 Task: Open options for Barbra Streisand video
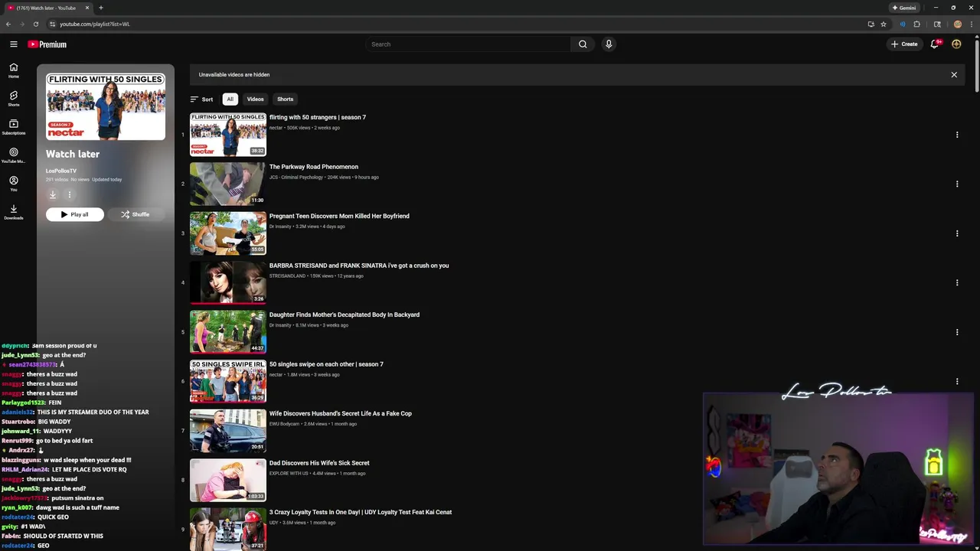coord(957,282)
